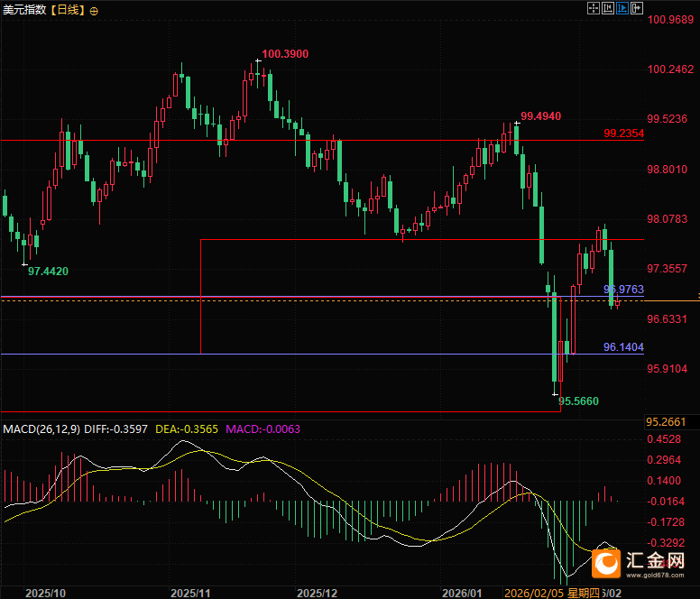Viewport: 700px width, 599px height.
Task: Click the 2025/11 date on time axis
Action: click(190, 594)
